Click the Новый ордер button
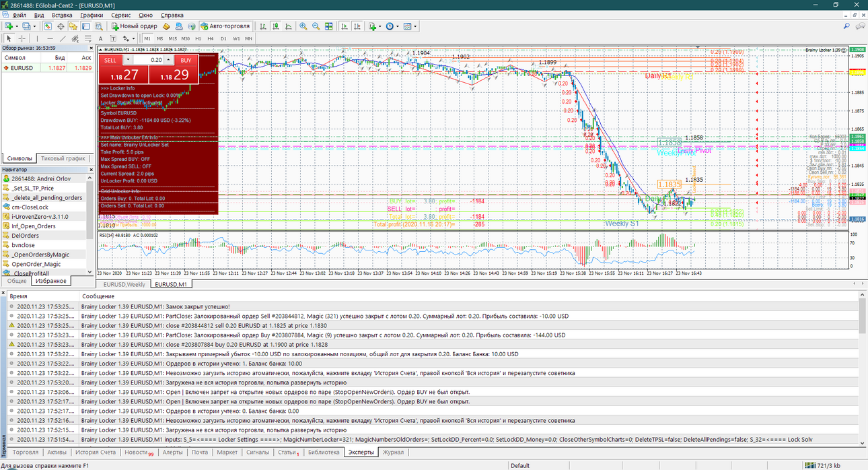This screenshot has width=868, height=470. click(135, 26)
